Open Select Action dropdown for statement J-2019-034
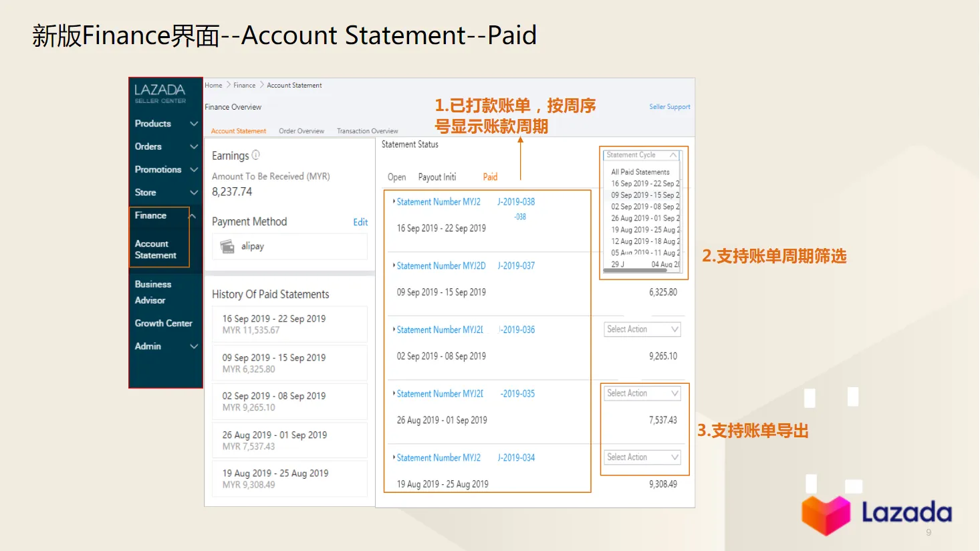 [641, 457]
